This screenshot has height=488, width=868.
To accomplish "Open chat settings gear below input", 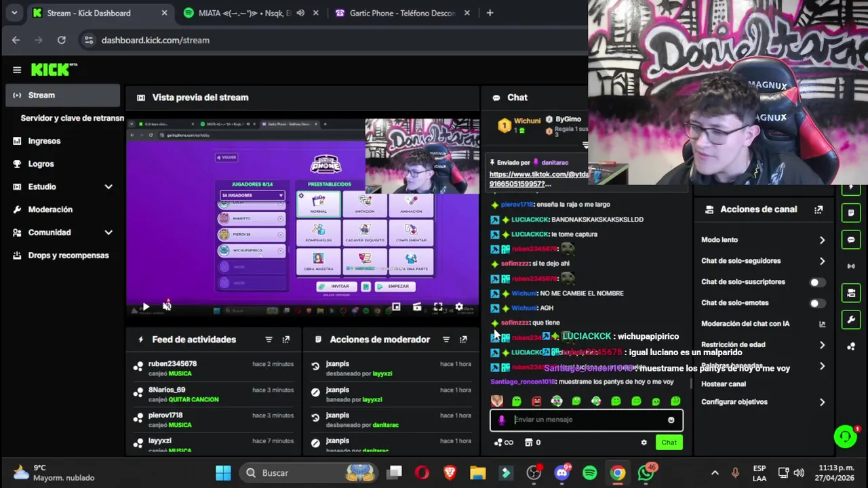I will coord(644,443).
